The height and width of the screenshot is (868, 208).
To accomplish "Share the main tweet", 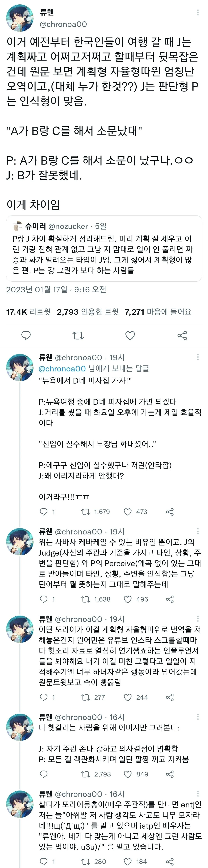I will [x=182, y=336].
